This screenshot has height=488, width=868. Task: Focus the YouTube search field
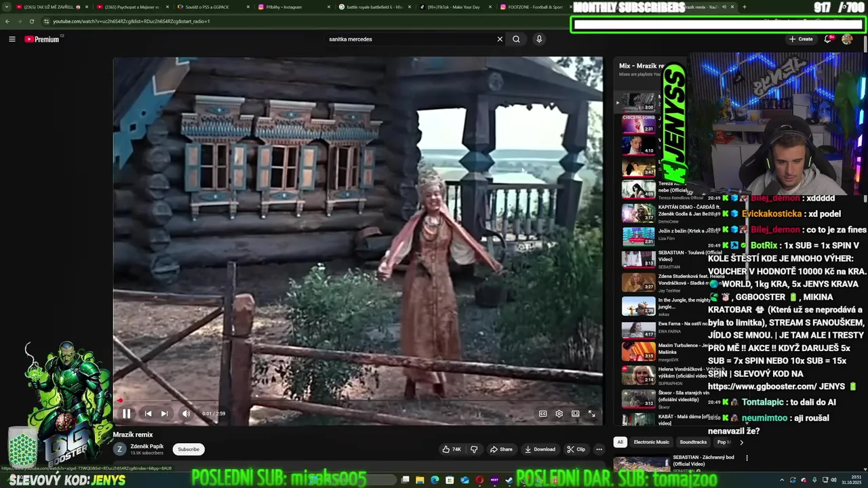410,39
